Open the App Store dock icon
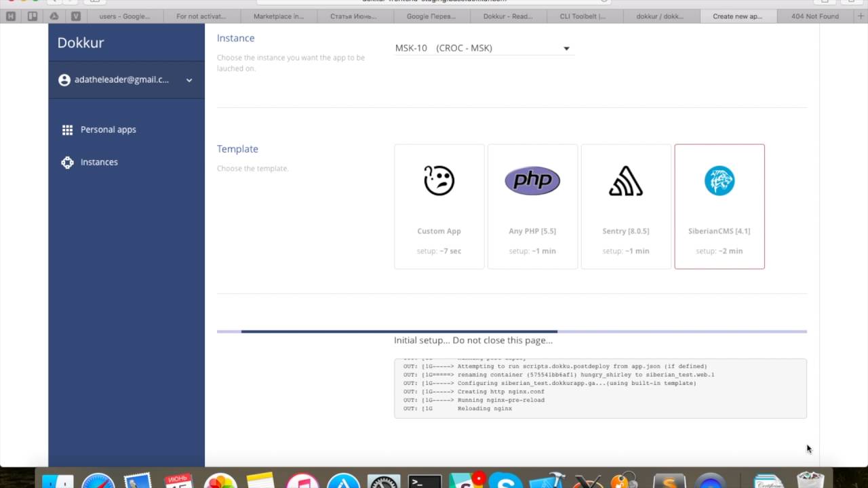 point(343,480)
